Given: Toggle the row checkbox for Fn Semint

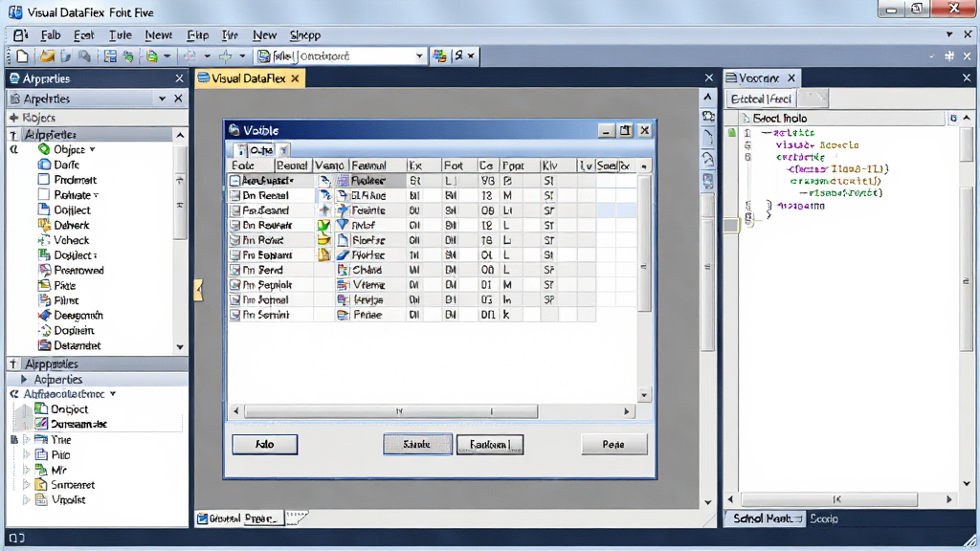Looking at the screenshot, I should tap(235, 315).
